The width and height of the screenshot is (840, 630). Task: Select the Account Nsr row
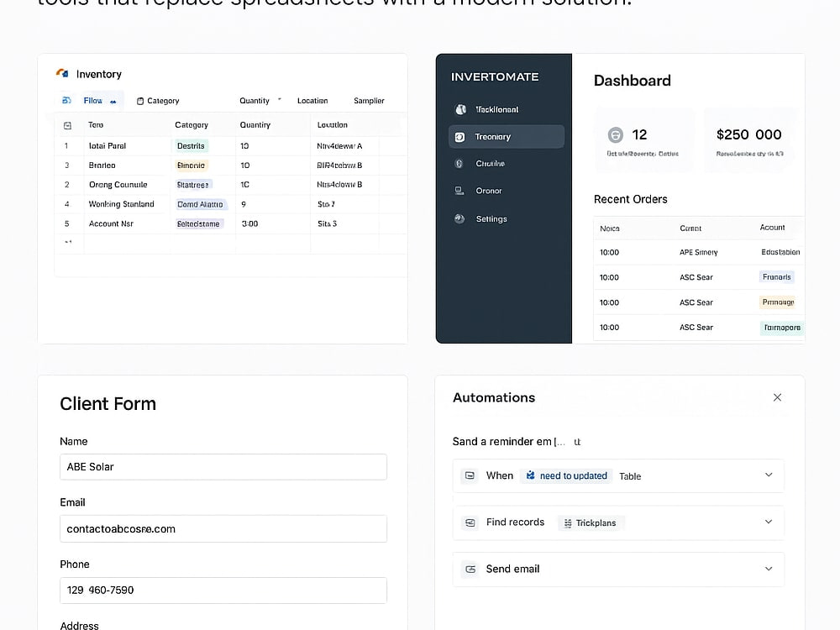tap(230, 223)
